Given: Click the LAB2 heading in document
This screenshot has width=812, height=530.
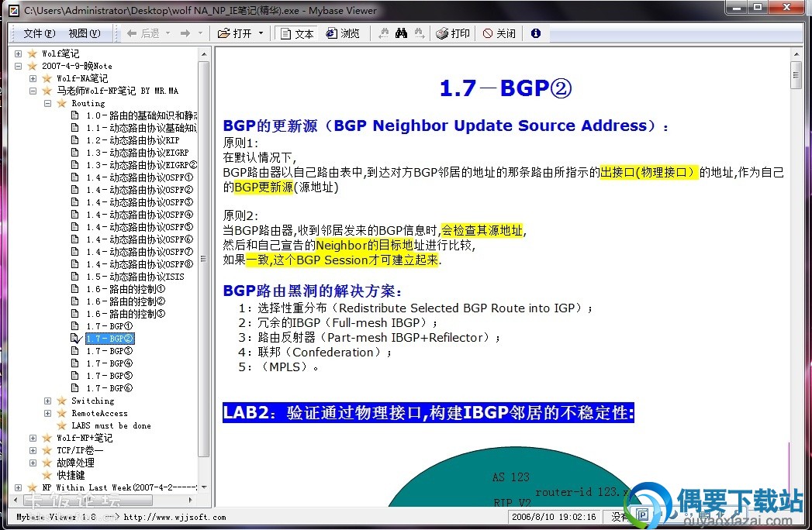Looking at the screenshot, I should (x=428, y=413).
